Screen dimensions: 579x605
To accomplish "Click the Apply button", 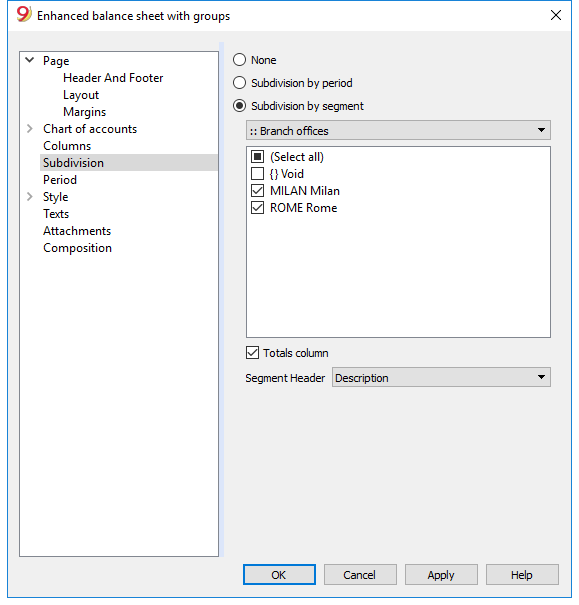I will click(x=441, y=575).
